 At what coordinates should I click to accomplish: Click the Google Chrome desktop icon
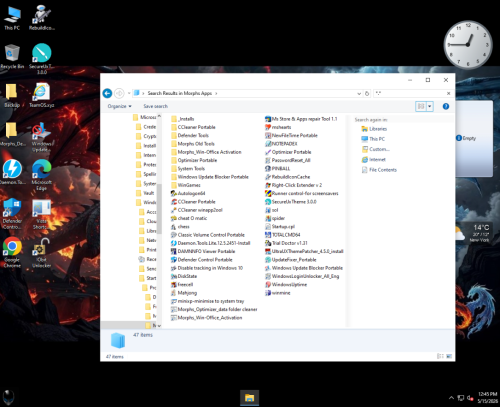pos(12,252)
